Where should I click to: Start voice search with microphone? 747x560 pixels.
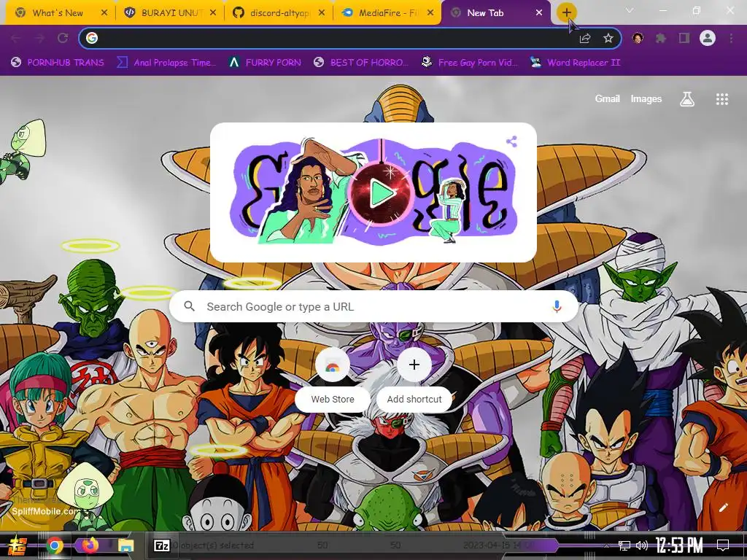[557, 306]
